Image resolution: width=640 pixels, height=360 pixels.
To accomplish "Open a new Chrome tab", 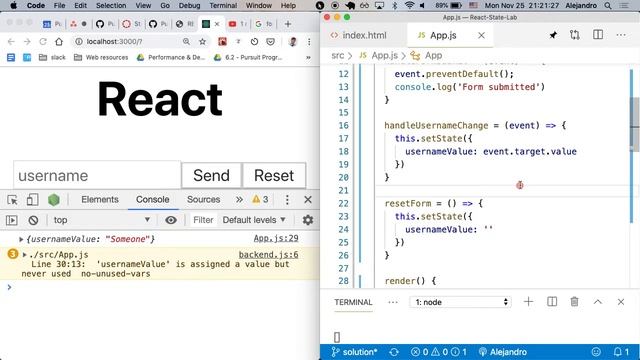I will 288,24.
